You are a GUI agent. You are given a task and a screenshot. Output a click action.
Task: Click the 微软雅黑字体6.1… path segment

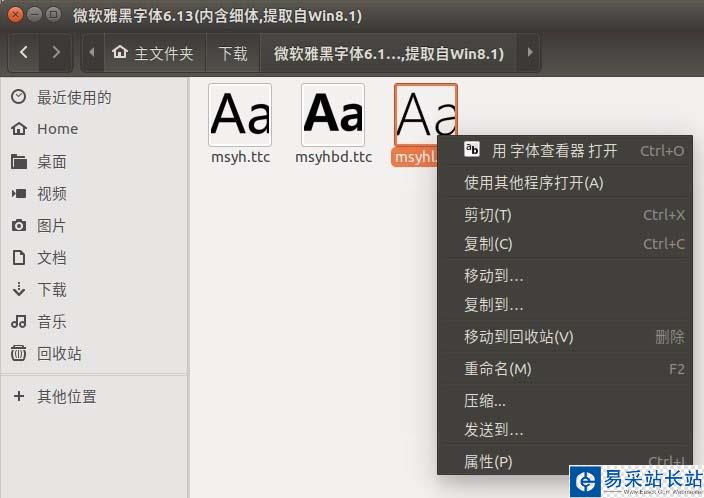point(389,53)
